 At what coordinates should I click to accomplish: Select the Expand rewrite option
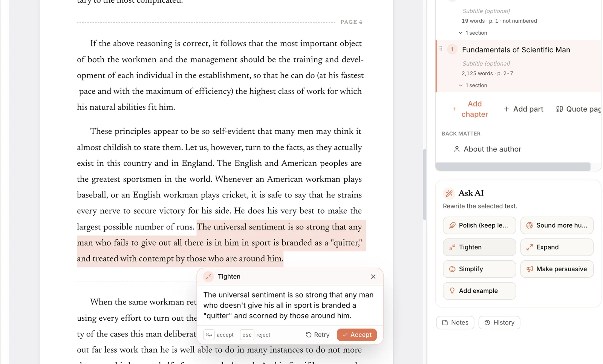(557, 247)
